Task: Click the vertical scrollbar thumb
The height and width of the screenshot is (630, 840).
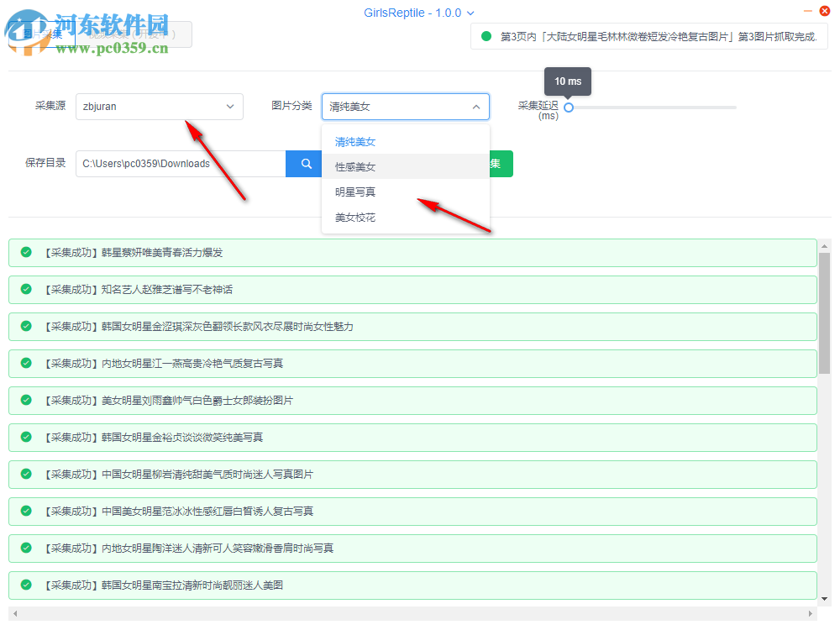Action: 825,313
